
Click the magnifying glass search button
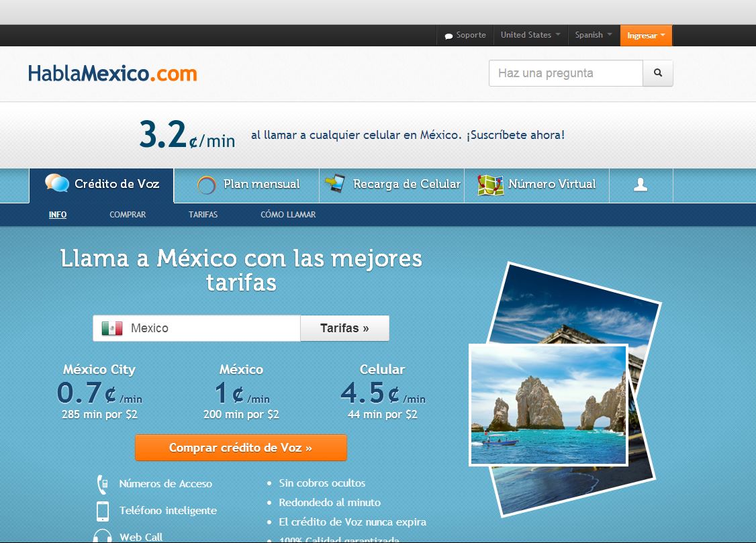pos(657,73)
